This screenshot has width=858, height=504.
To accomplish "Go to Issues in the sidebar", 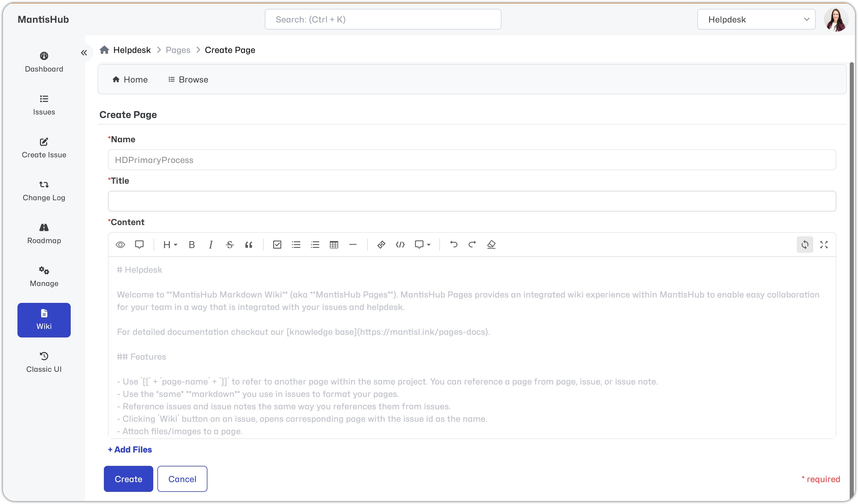I will (x=44, y=105).
